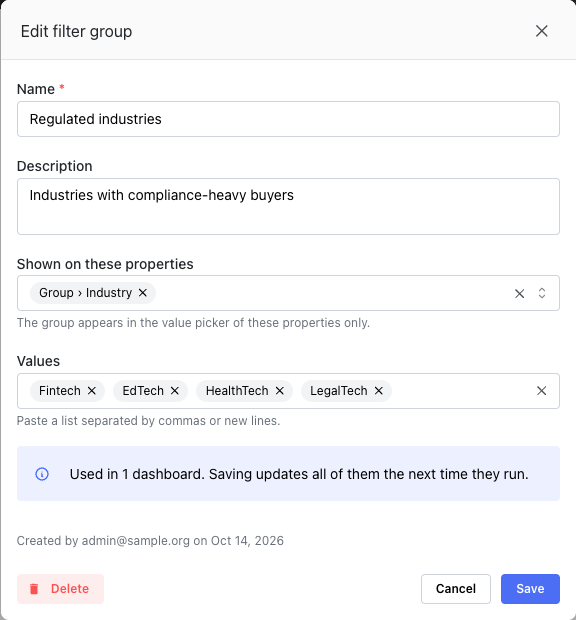576x620 pixels.
Task: Save the filter group changes
Action: click(x=530, y=589)
